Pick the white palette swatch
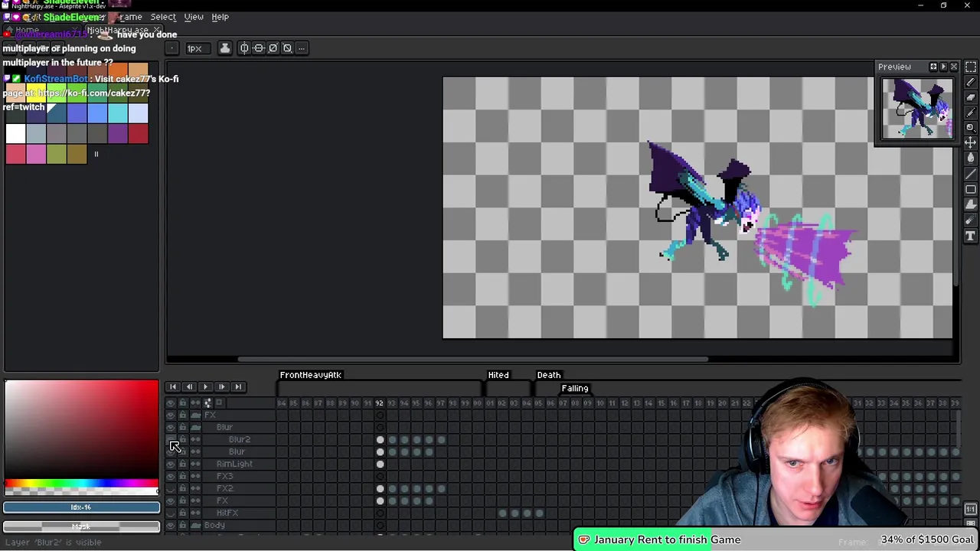 click(x=15, y=134)
